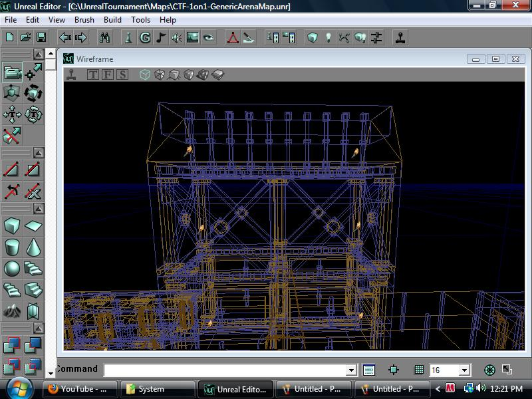Open the Sound Browser via the speaker icon

(x=176, y=37)
